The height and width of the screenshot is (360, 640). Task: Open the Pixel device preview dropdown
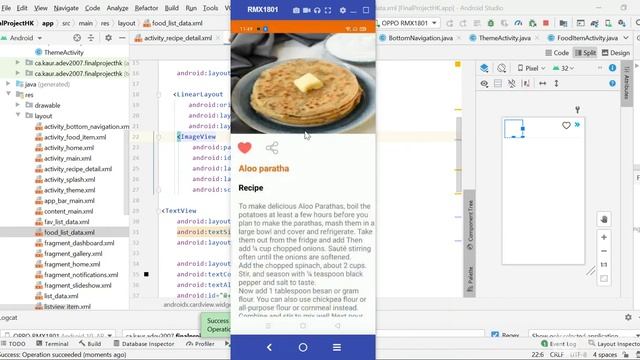pyautogui.click(x=531, y=68)
